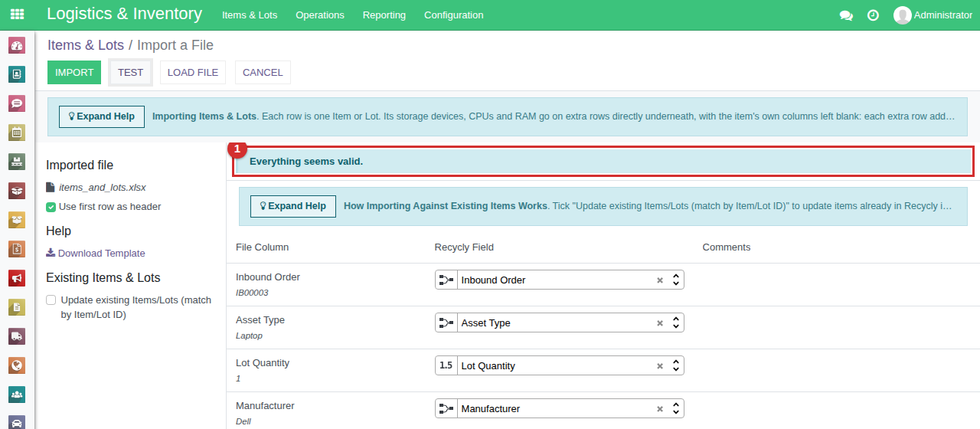The width and height of the screenshot is (980, 429).
Task: Click the Download Template link
Action: (96, 254)
